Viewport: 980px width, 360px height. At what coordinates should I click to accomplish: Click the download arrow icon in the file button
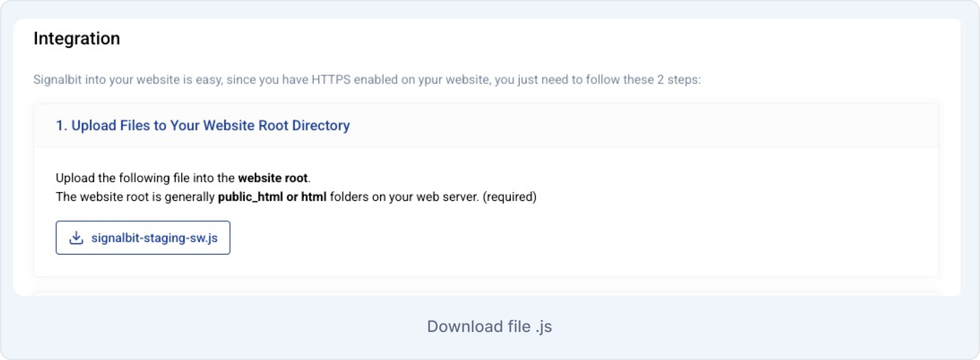pyautogui.click(x=76, y=238)
